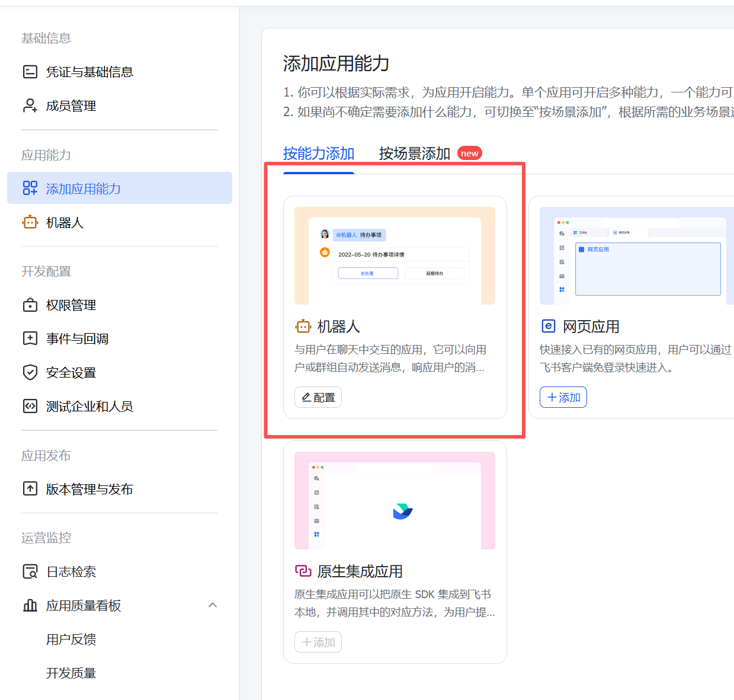Viewport: 734px width, 700px height.
Task: Click the 事件与回调 plus-box icon
Action: pos(30,338)
